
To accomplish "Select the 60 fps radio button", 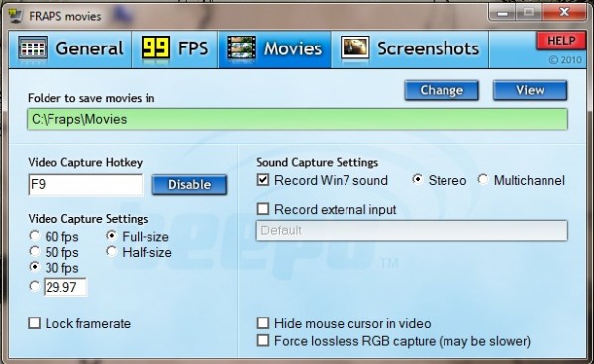I will 34,236.
